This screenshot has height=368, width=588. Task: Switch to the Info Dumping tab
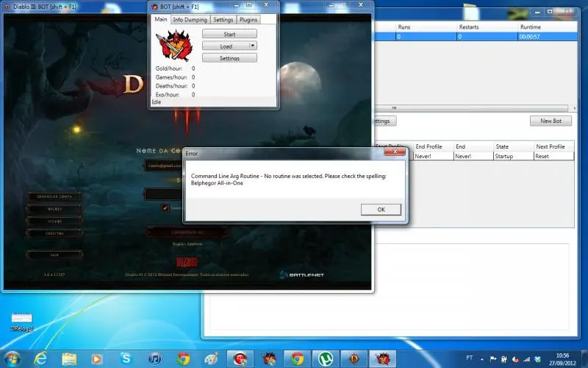click(190, 20)
